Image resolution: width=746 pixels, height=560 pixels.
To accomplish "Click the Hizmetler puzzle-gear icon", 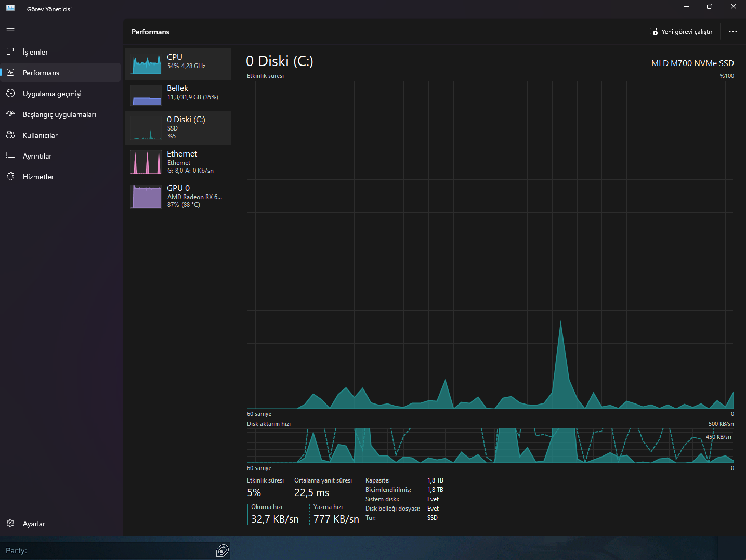I will coord(10,176).
